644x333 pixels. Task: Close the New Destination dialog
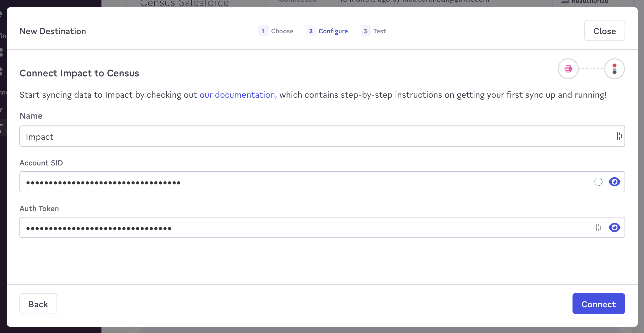click(604, 31)
